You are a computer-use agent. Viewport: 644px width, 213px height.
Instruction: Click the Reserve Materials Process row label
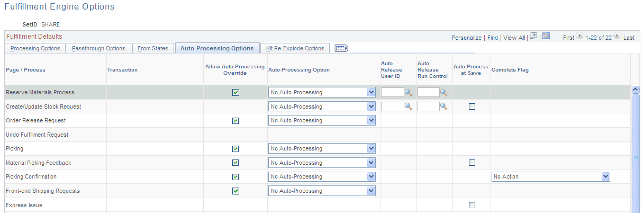[40, 92]
